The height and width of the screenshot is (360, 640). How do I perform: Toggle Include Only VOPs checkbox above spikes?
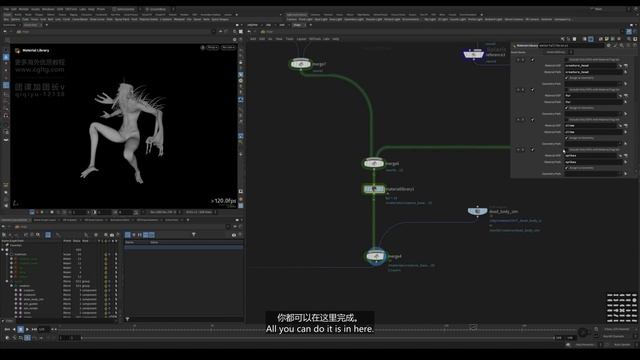pos(567,149)
